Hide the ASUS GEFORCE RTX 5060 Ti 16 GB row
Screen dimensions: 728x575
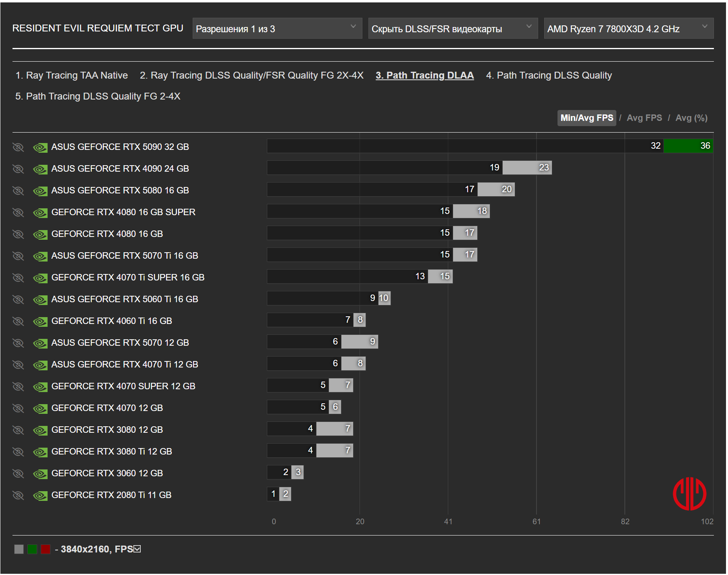[x=18, y=299]
